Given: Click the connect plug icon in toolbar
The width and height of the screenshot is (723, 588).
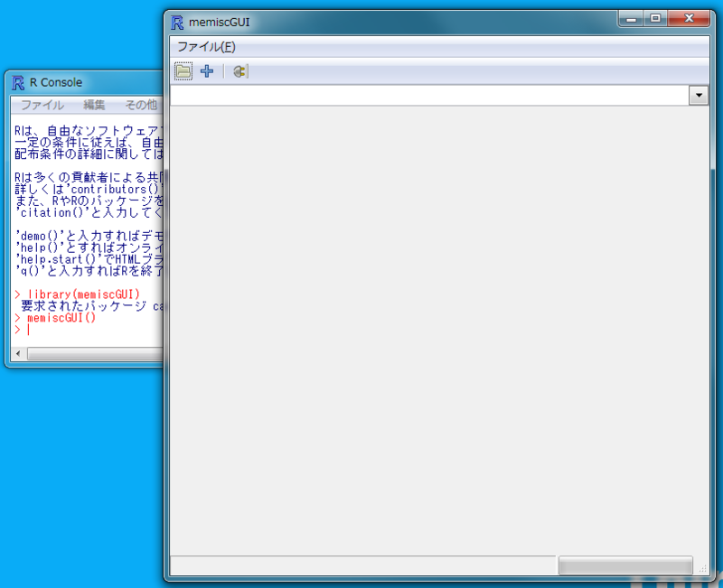Looking at the screenshot, I should point(239,71).
